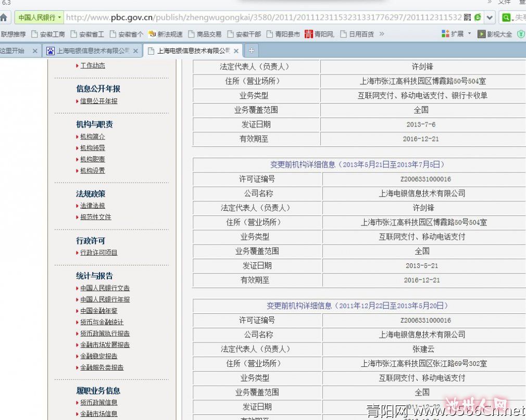Screen dimensions: 526x420
Task: Open the 机构简介 link
Action: pos(93,136)
